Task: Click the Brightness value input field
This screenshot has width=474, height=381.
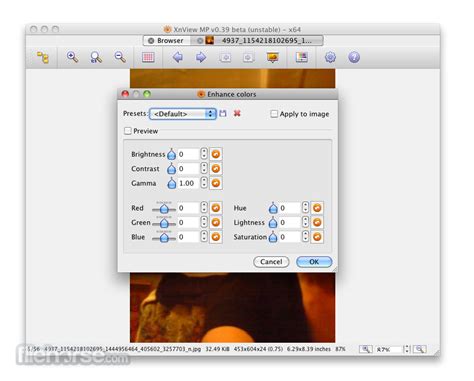Action: pos(188,154)
